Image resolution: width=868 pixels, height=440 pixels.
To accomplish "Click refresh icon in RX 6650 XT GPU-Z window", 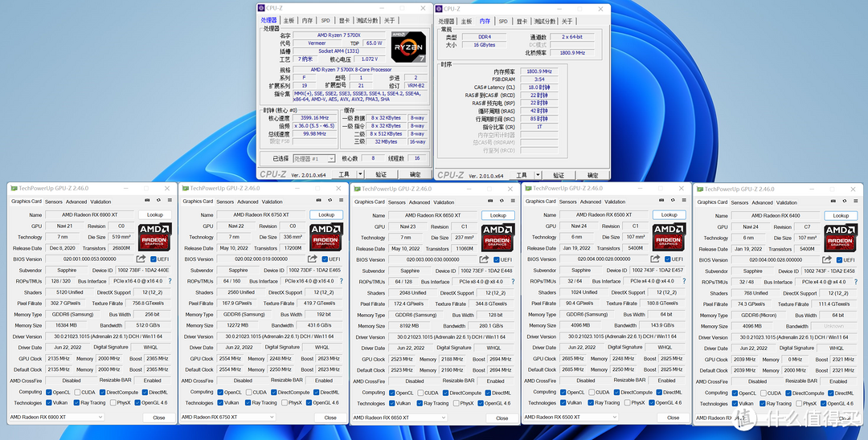I will (x=502, y=201).
